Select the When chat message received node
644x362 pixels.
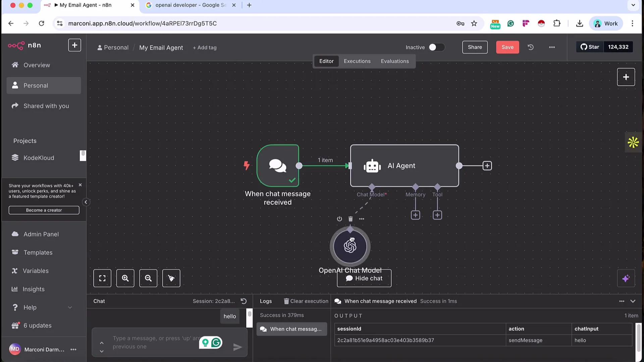278,166
